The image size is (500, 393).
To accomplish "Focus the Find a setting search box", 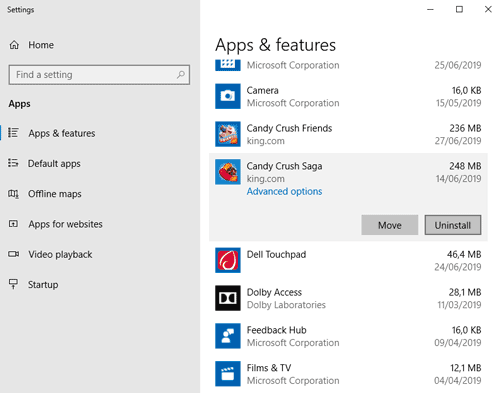I will 99,75.
